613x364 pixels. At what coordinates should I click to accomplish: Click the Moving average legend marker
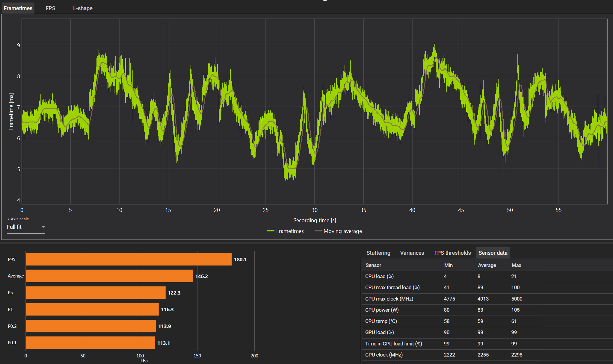click(318, 231)
